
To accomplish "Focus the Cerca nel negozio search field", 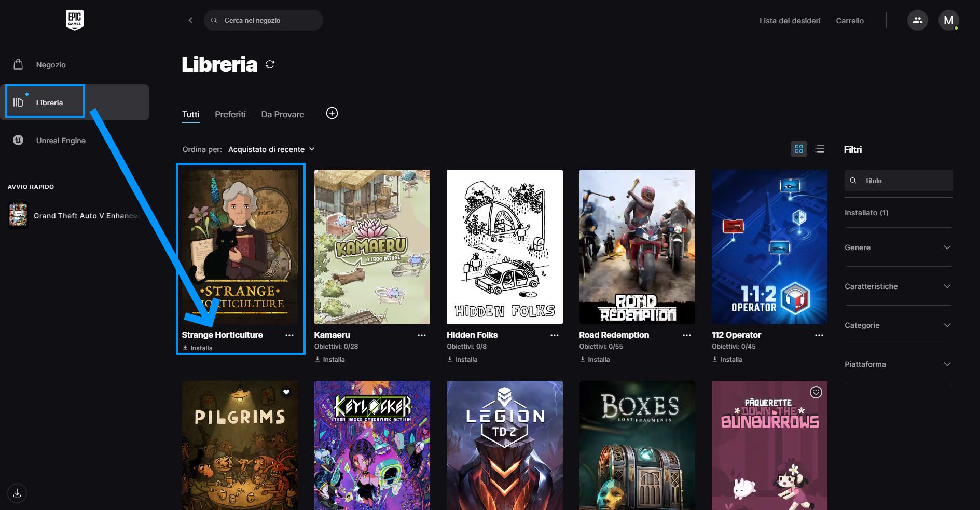I will click(264, 20).
